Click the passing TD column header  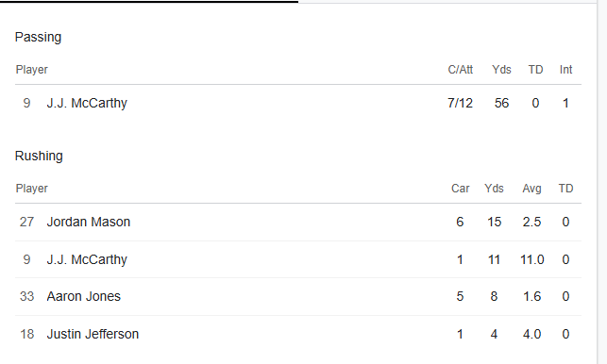coord(535,70)
